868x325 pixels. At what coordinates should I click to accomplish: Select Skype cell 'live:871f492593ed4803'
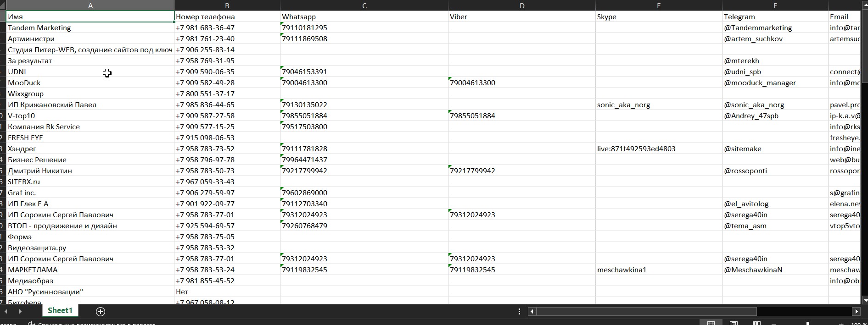pos(659,149)
